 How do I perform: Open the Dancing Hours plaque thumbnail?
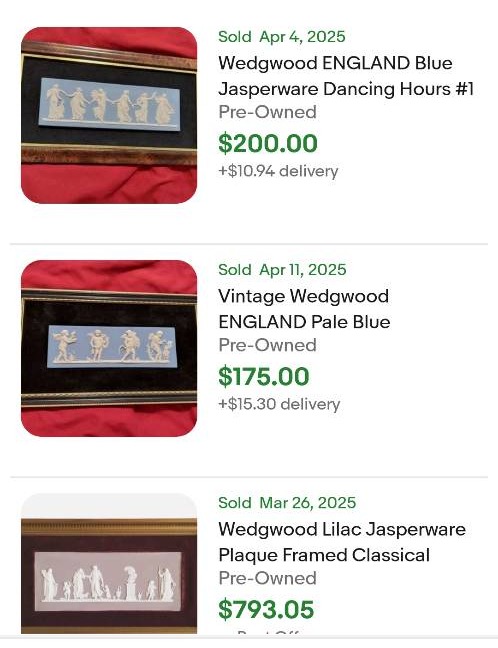109,115
